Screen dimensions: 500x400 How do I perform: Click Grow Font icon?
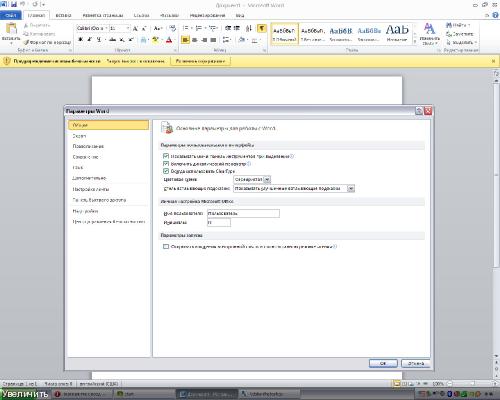(135, 29)
